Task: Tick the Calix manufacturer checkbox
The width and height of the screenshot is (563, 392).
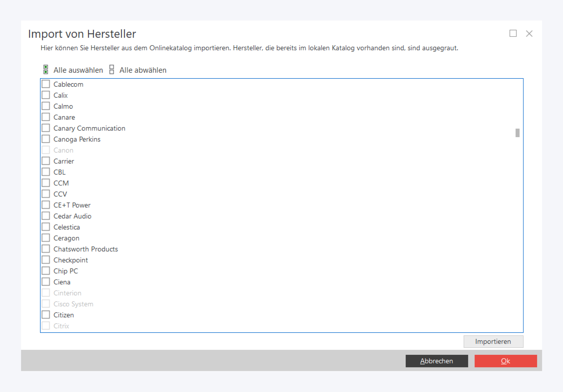Action: 46,95
